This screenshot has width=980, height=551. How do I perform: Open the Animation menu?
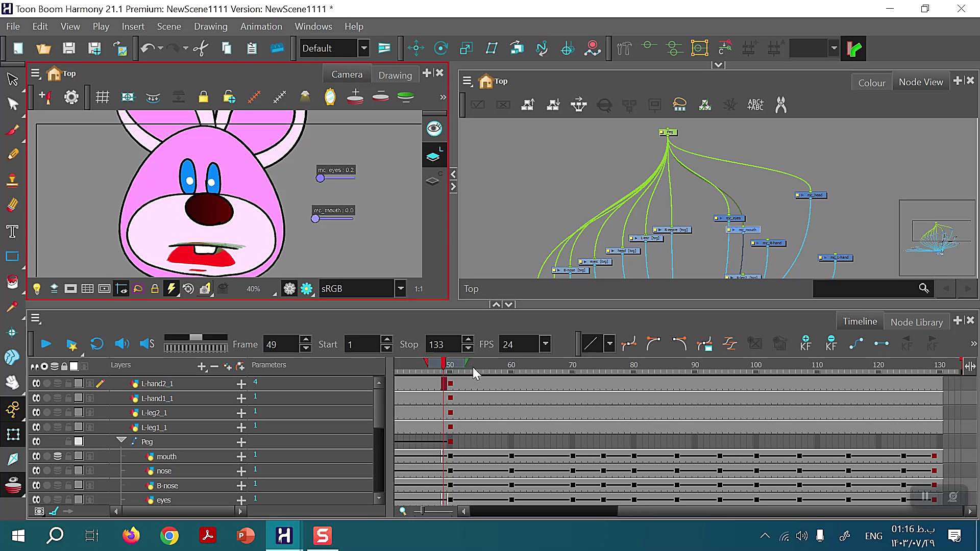(261, 27)
